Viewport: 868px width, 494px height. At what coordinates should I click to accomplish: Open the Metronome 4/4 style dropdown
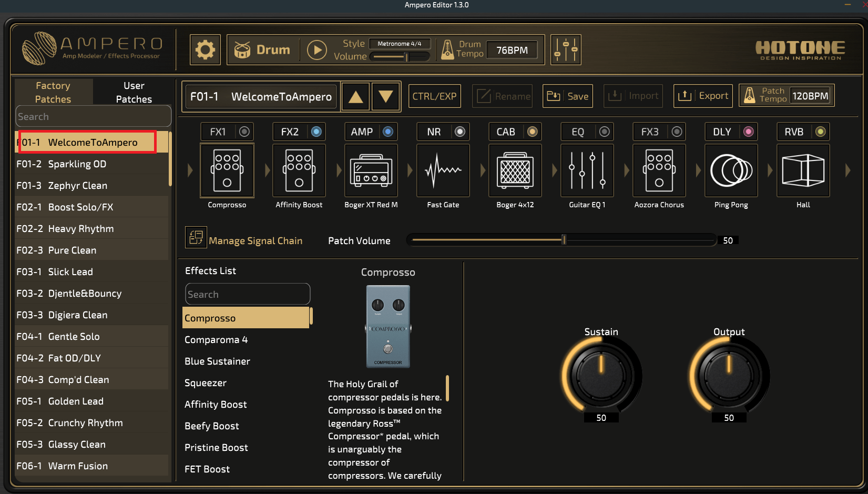[x=400, y=44]
